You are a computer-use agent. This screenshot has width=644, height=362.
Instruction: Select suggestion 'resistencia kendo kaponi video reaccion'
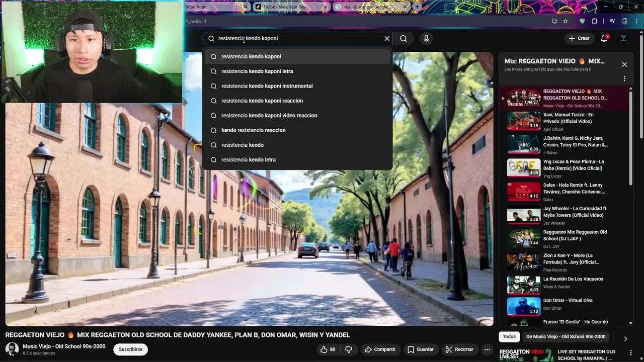click(x=297, y=115)
